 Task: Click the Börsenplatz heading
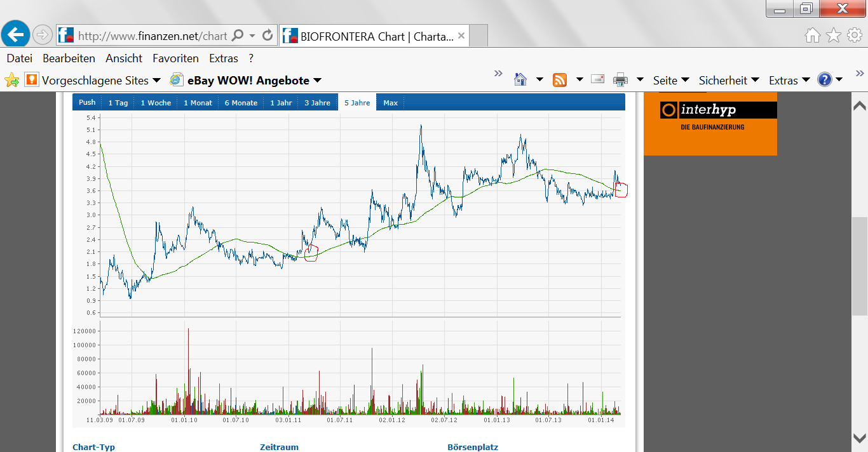coord(473,447)
